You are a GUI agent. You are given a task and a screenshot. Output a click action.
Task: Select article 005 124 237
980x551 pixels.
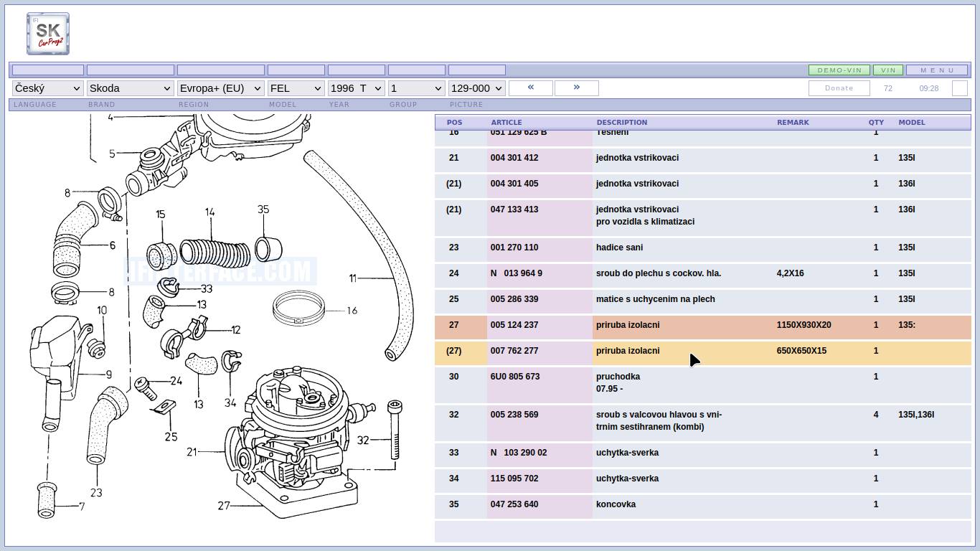click(514, 325)
